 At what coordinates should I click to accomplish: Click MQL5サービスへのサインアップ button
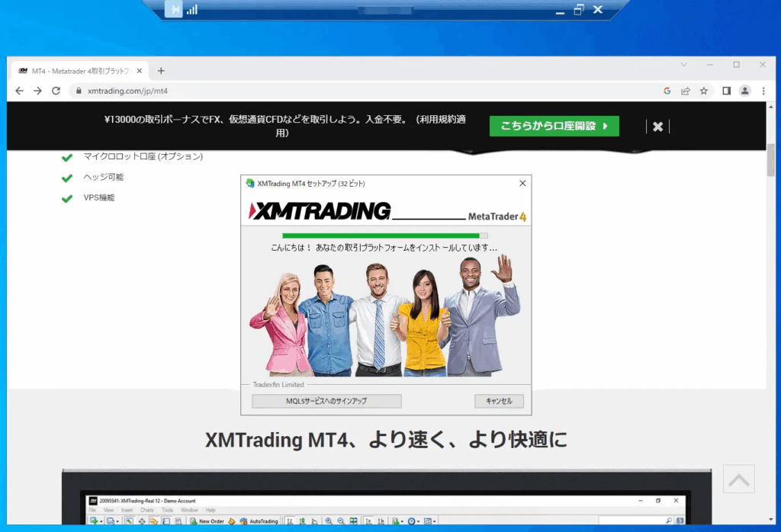(x=326, y=401)
